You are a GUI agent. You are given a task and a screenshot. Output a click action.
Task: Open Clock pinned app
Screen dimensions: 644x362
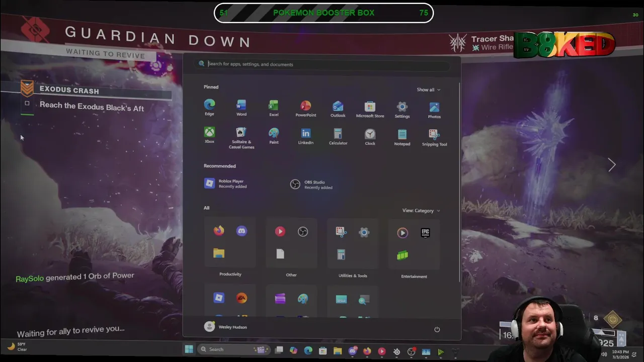click(x=370, y=136)
